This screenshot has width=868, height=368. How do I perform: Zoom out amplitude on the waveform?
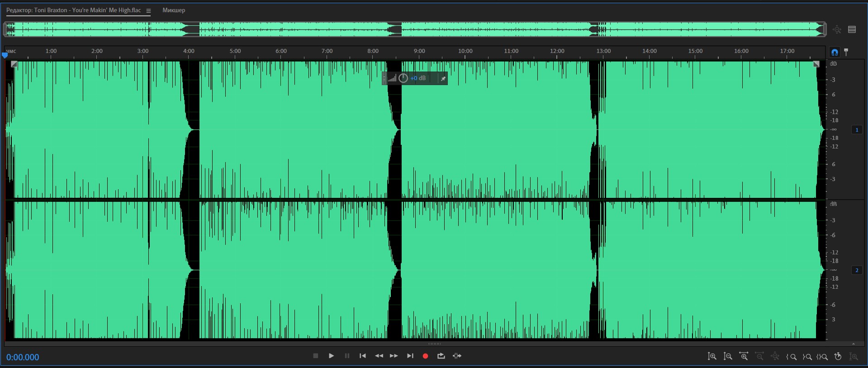pyautogui.click(x=728, y=357)
